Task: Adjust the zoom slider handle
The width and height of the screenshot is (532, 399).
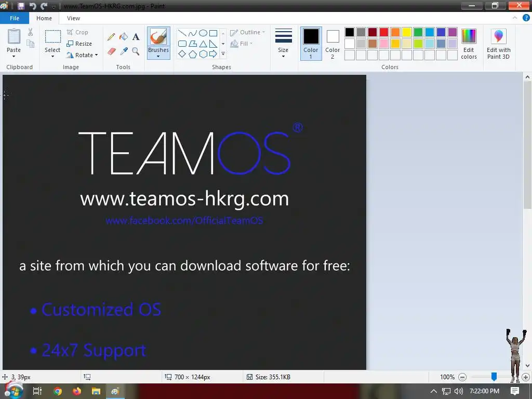Action: pyautogui.click(x=494, y=376)
